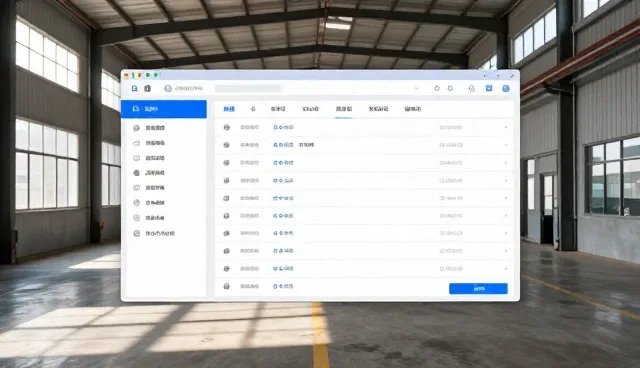Screen dimensions: 640x368
Task: Click the gray search field in the top toolbar
Action: (x=248, y=89)
